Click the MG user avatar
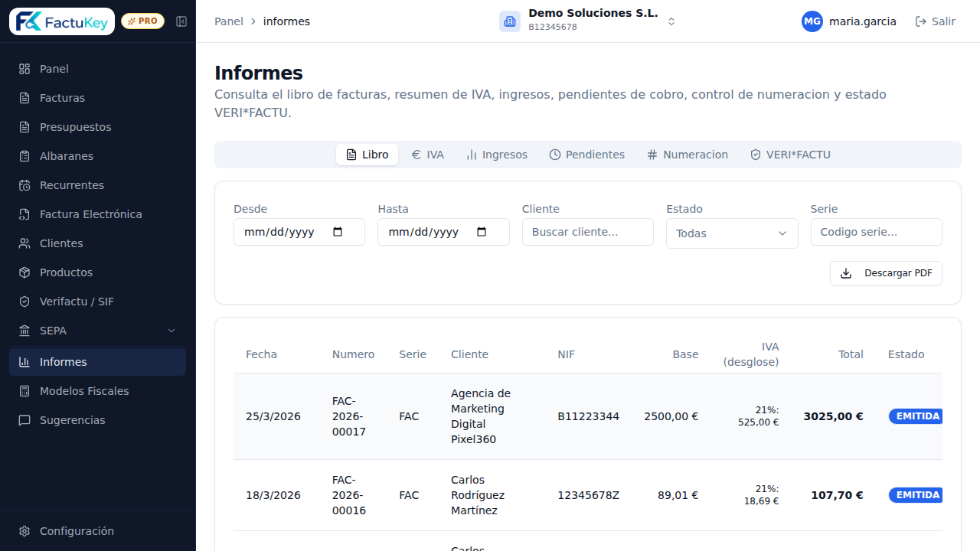The height and width of the screenshot is (551, 980). (x=812, y=21)
